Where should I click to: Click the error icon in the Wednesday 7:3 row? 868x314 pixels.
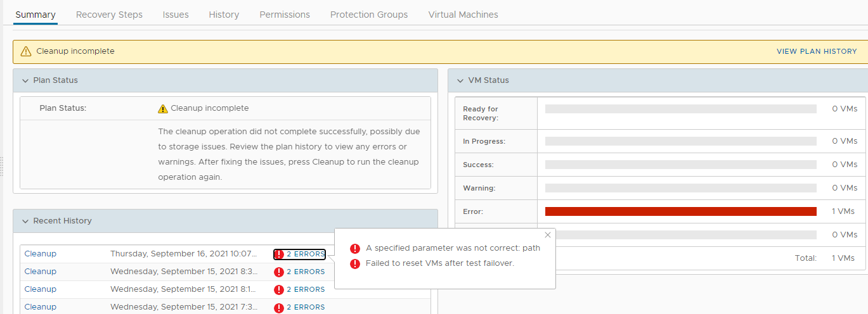point(279,307)
